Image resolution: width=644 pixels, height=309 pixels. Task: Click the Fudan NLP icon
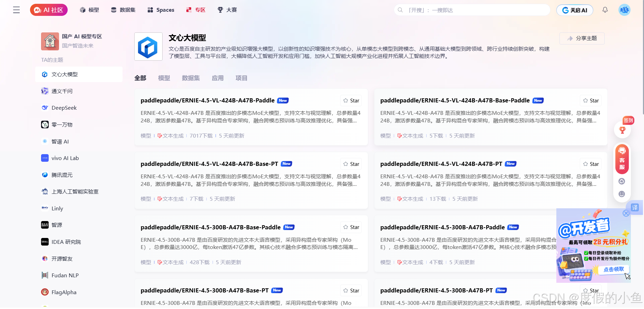pyautogui.click(x=45, y=275)
